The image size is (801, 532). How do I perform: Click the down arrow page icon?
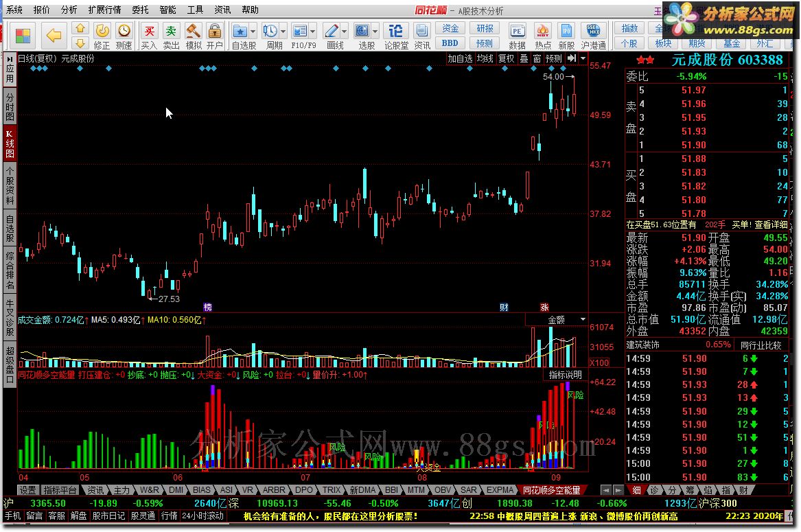[80, 43]
